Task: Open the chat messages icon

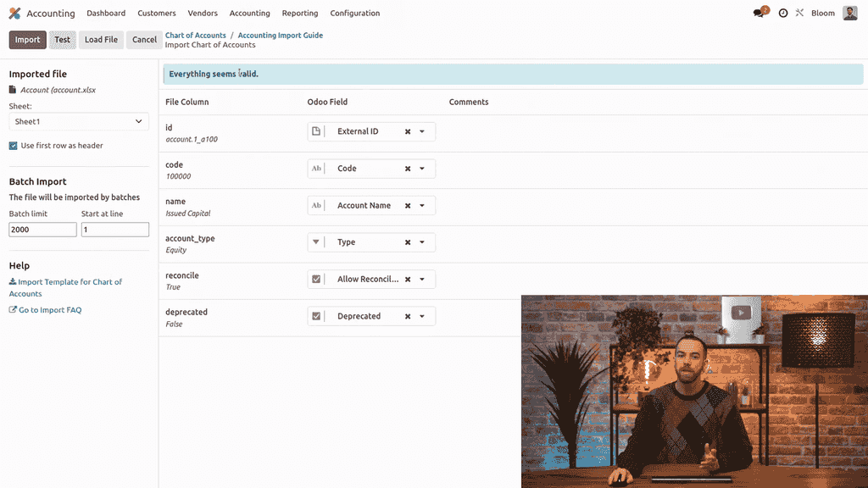Action: click(x=759, y=14)
